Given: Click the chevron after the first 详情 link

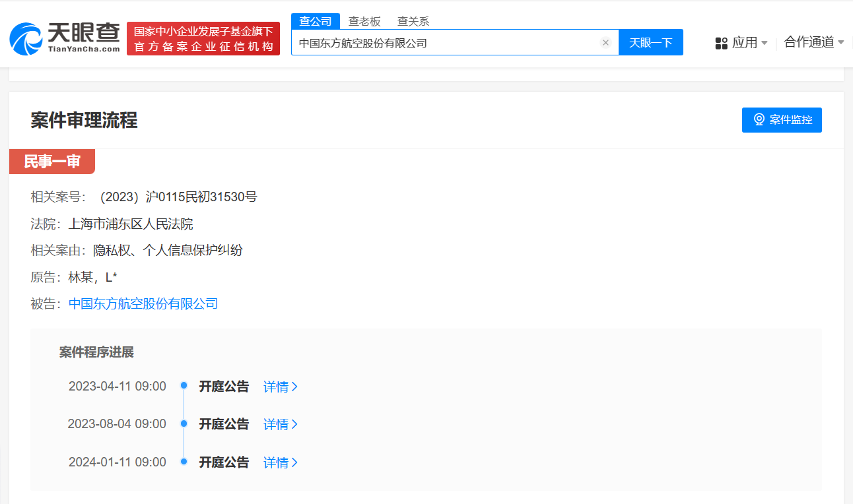Looking at the screenshot, I should [294, 387].
